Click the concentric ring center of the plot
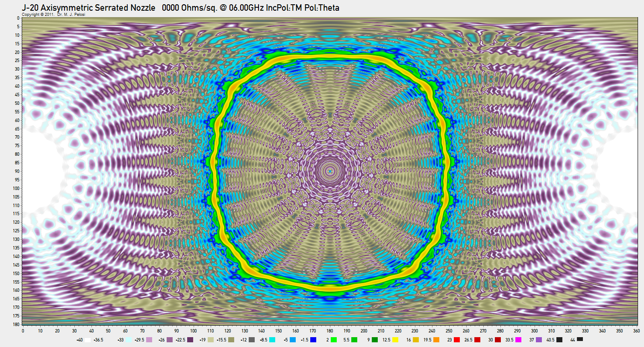Viewport: 644px width, 347px height. [329, 171]
